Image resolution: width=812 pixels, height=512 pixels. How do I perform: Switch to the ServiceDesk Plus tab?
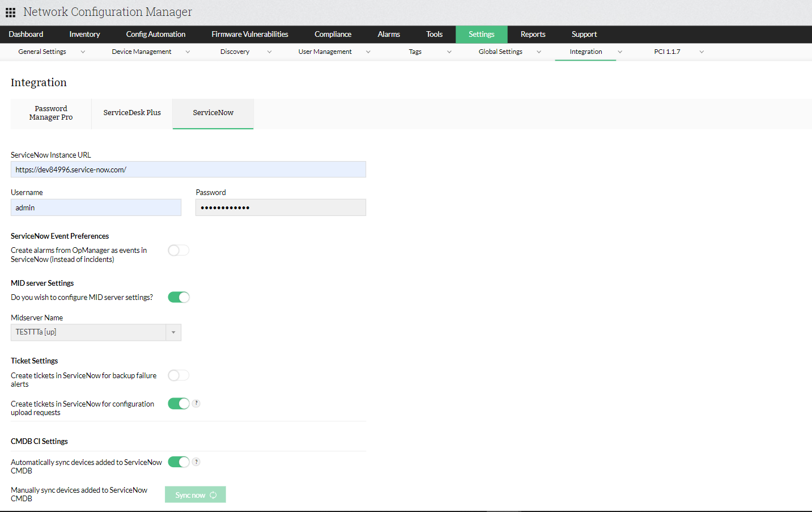[x=131, y=112]
